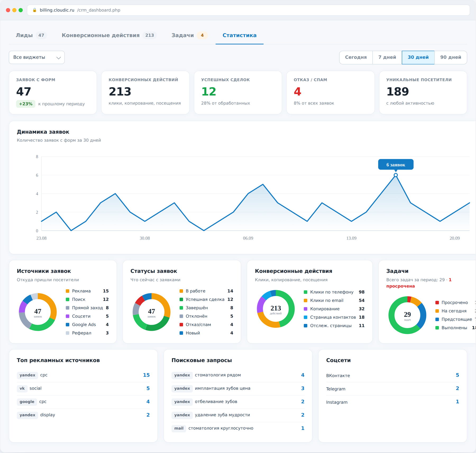Click mail стоматология круглосуточно row
The image size is (476, 453).
pyautogui.click(x=238, y=428)
